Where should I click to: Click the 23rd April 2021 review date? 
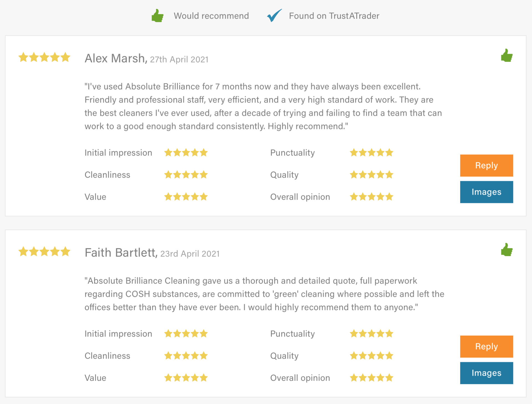[x=190, y=254]
